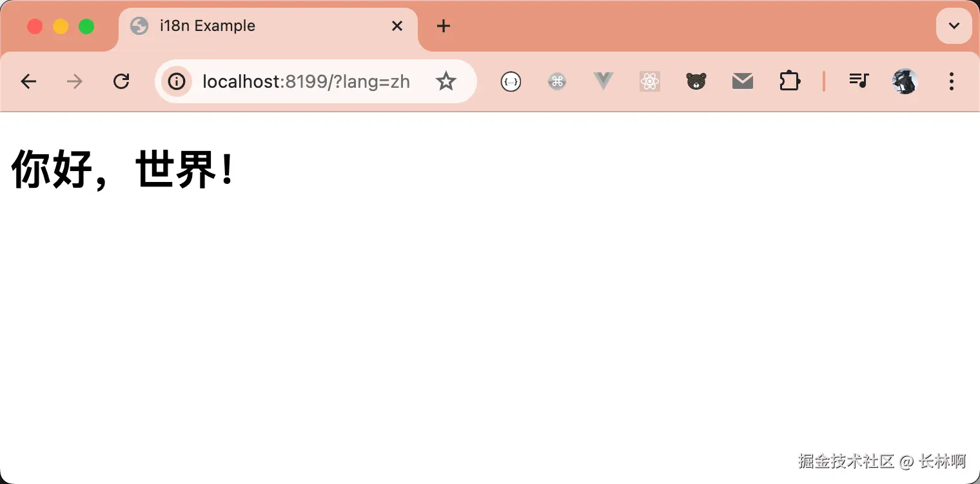Image resolution: width=980 pixels, height=484 pixels.
Task: Close the i18n Example tab
Action: [x=397, y=26]
